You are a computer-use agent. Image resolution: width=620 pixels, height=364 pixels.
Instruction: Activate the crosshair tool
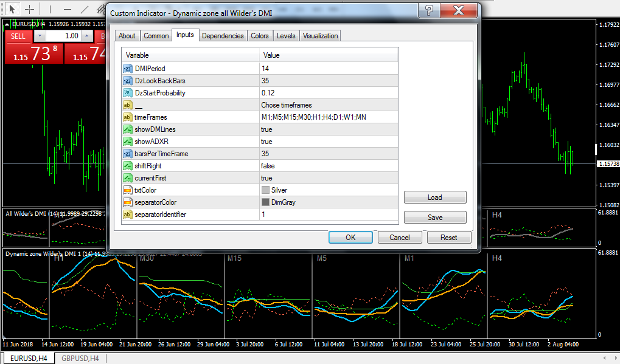[x=30, y=9]
